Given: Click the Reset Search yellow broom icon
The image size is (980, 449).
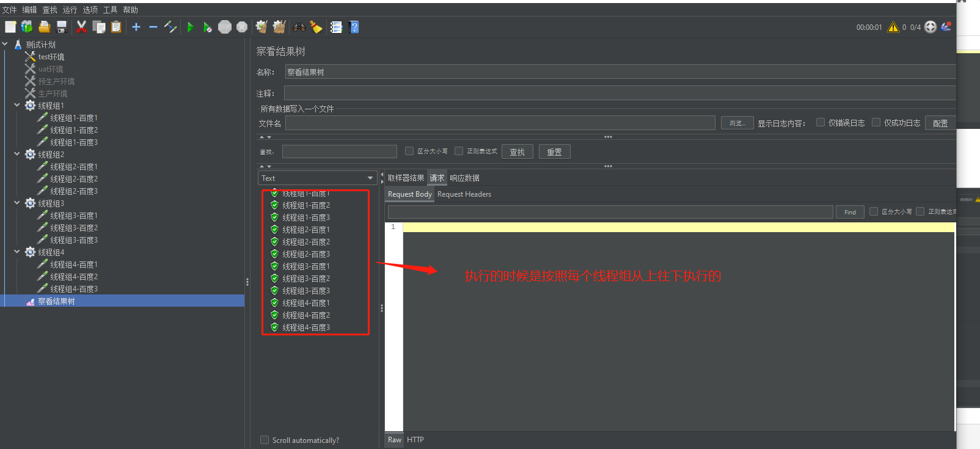Looking at the screenshot, I should click(316, 27).
